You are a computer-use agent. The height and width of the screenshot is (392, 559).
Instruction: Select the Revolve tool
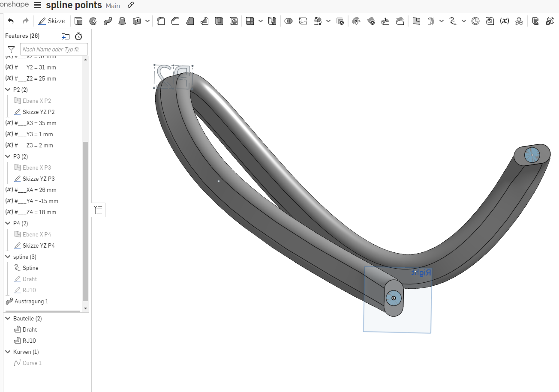coord(93,21)
